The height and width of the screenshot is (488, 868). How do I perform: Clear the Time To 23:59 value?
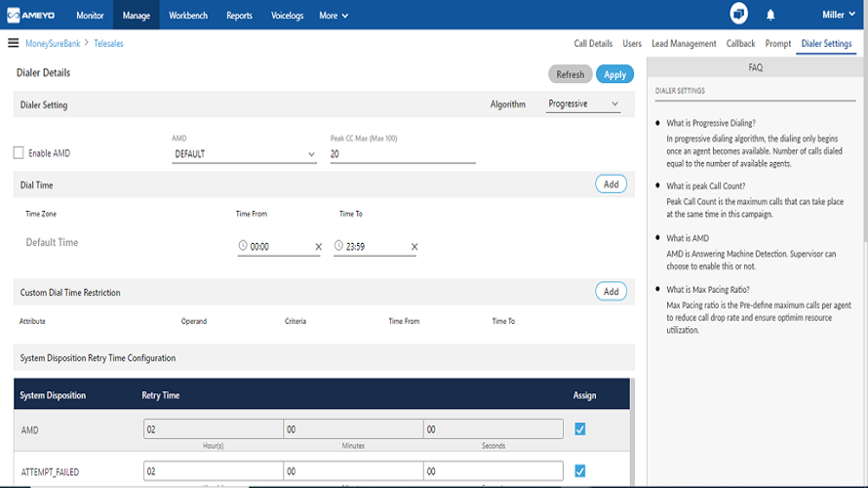click(414, 247)
